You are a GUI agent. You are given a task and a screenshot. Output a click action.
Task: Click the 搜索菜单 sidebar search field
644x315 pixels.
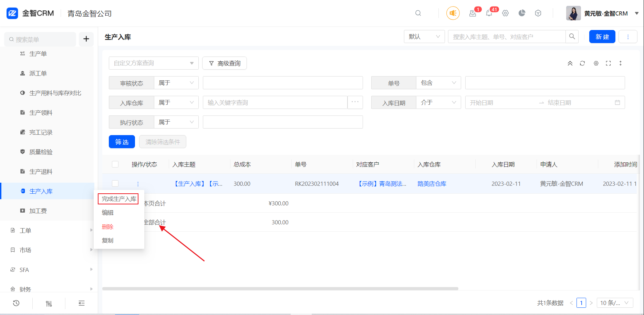pyautogui.click(x=40, y=39)
